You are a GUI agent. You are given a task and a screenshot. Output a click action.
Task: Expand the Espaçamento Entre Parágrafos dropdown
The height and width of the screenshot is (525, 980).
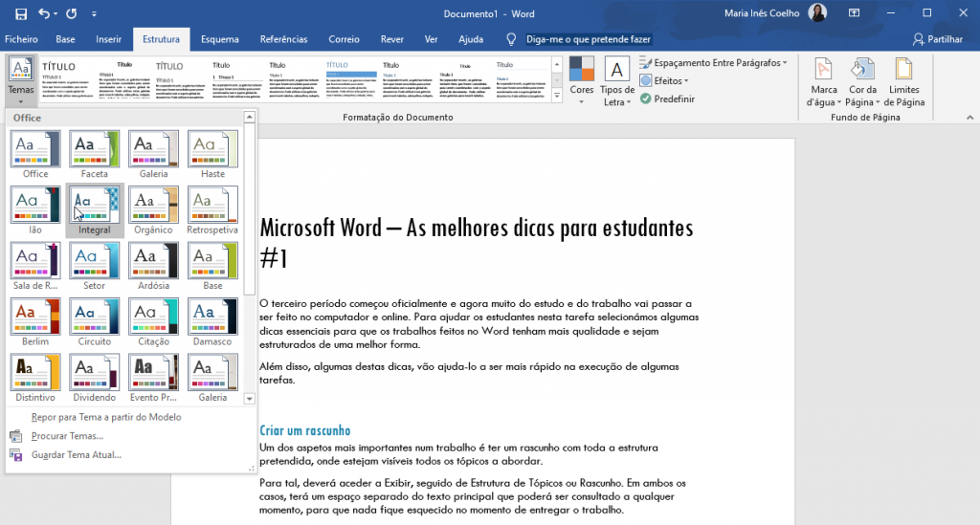713,63
